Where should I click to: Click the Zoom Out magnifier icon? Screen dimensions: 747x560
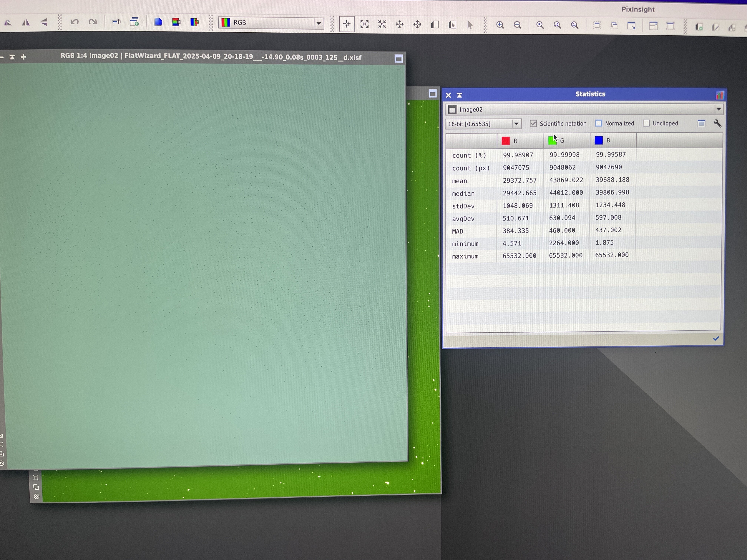point(517,25)
